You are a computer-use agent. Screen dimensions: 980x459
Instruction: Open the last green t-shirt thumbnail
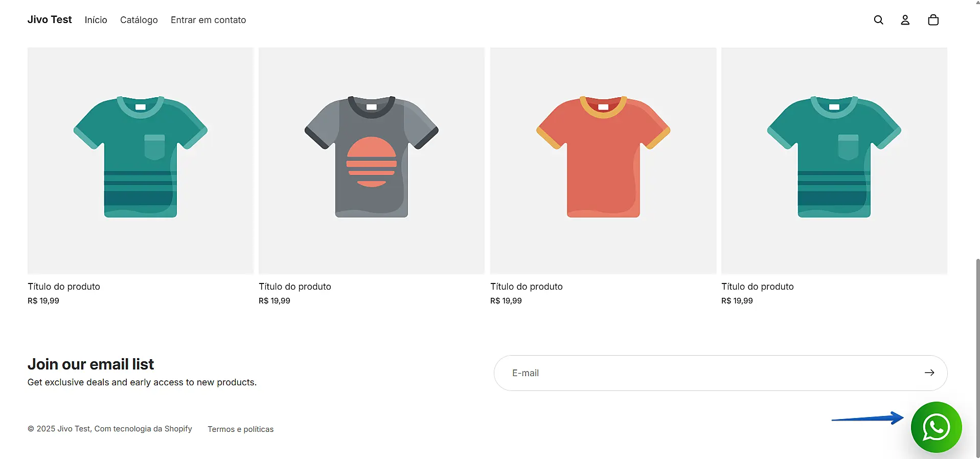(834, 160)
